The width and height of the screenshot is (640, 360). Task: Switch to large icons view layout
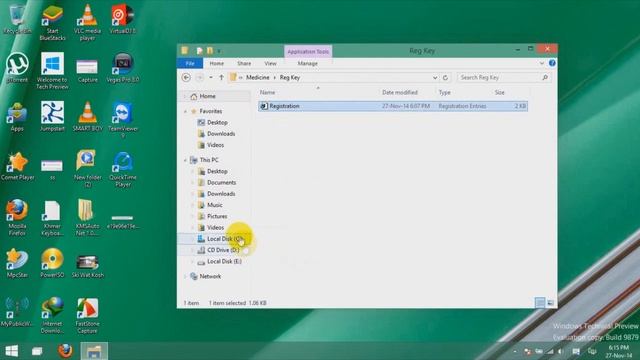pos(550,302)
